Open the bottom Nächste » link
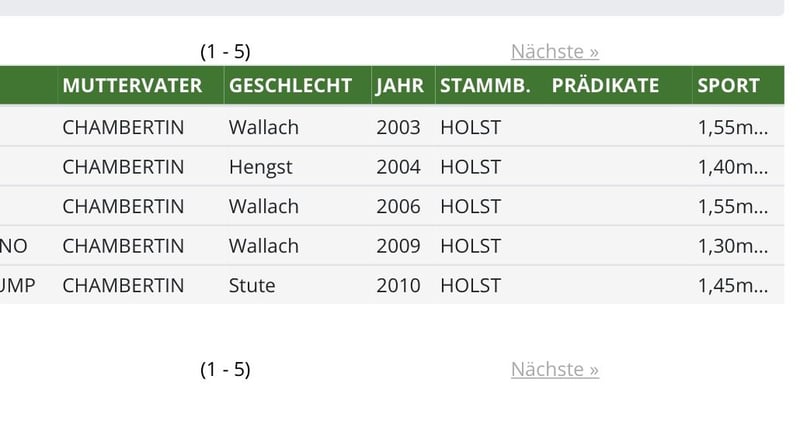800x424 pixels. 555,369
